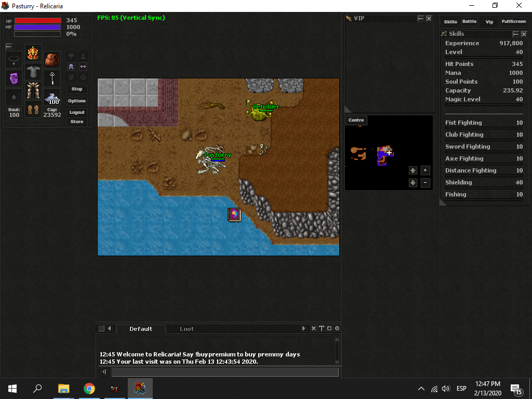Close the VIP panel

click(x=429, y=19)
